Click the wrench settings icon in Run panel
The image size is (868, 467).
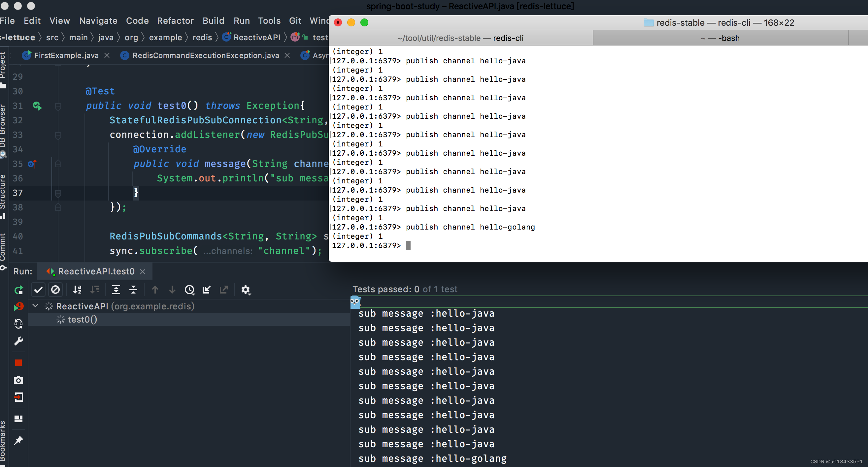(18, 341)
